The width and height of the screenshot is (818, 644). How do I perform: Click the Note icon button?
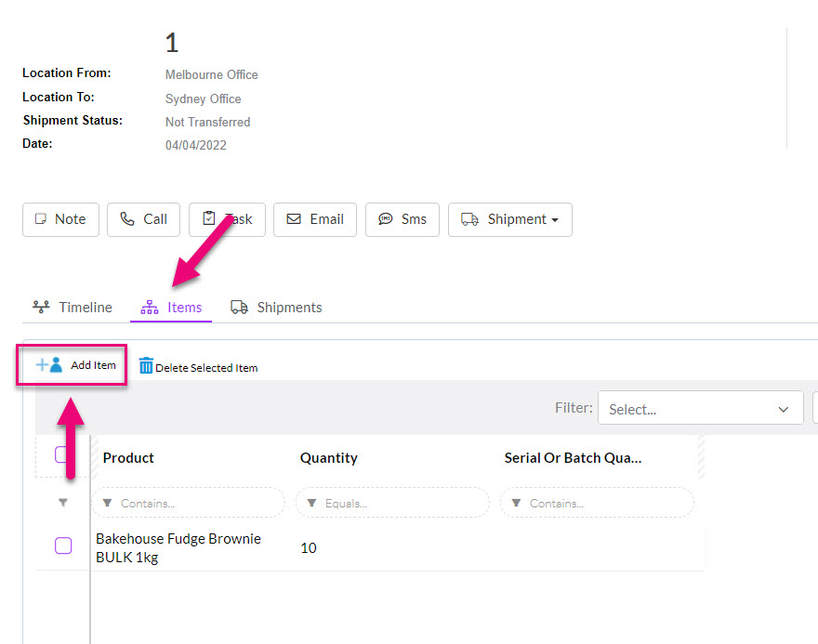click(x=40, y=219)
